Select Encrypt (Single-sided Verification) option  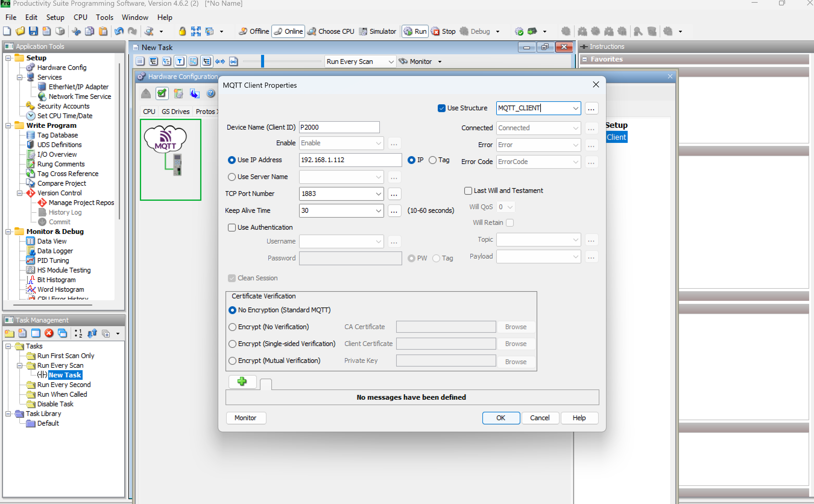[232, 344]
